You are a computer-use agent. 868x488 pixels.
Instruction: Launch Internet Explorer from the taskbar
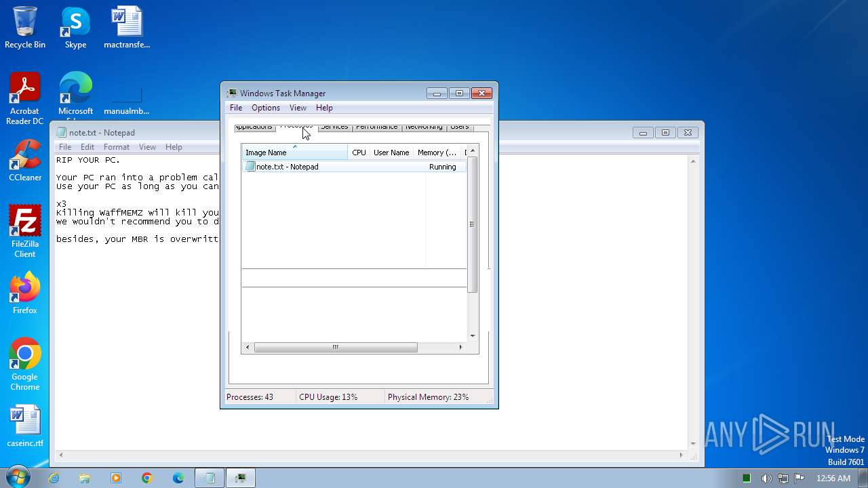[x=54, y=478]
